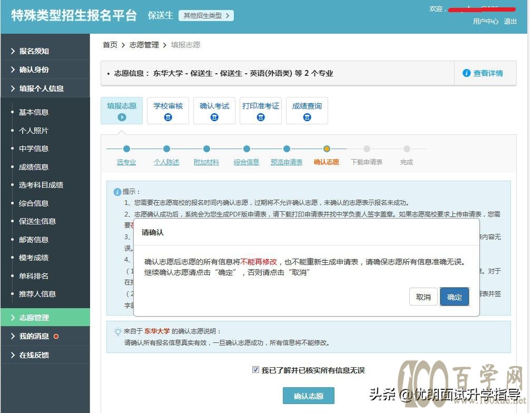
Task: Click the 附加材料 step link
Action: (206, 162)
